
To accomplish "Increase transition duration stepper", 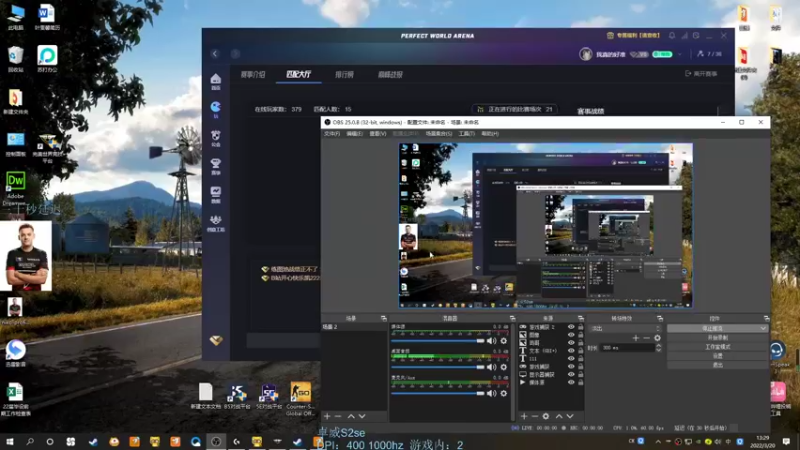I will coord(659,345).
